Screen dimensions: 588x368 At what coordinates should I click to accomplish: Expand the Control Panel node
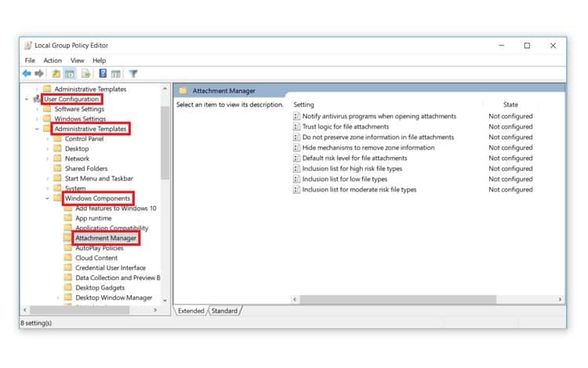tap(48, 139)
